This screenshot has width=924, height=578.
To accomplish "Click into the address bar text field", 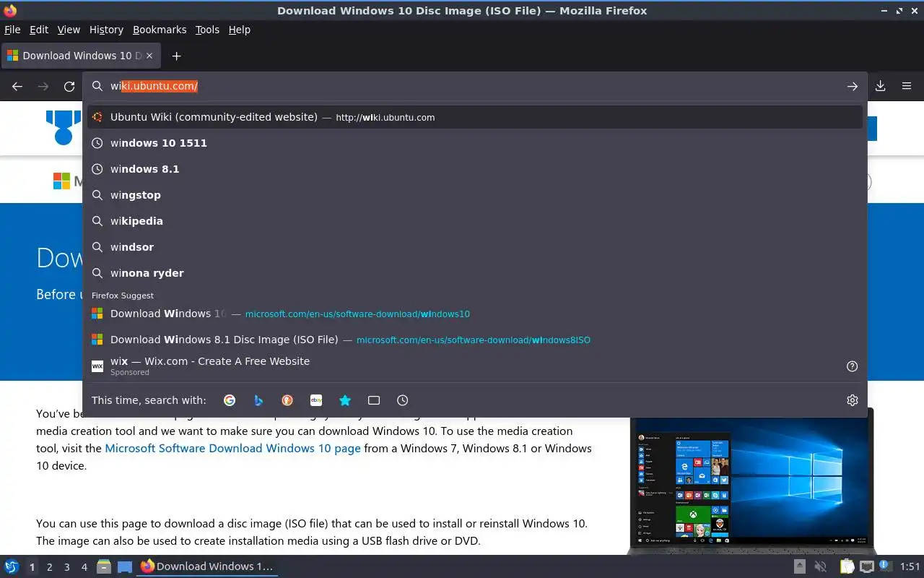I will 476,86.
